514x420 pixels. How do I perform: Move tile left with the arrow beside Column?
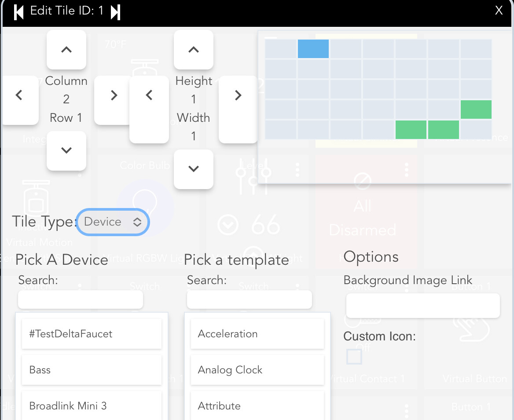20,95
